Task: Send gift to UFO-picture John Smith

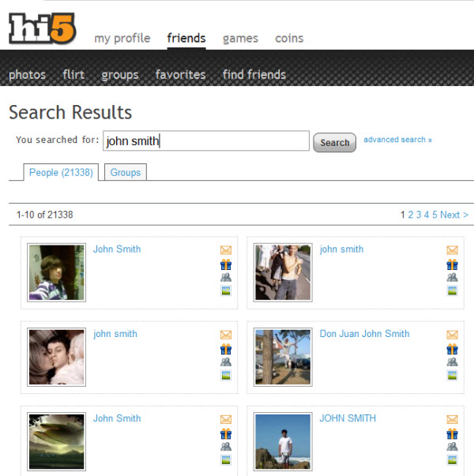Action: [x=226, y=433]
